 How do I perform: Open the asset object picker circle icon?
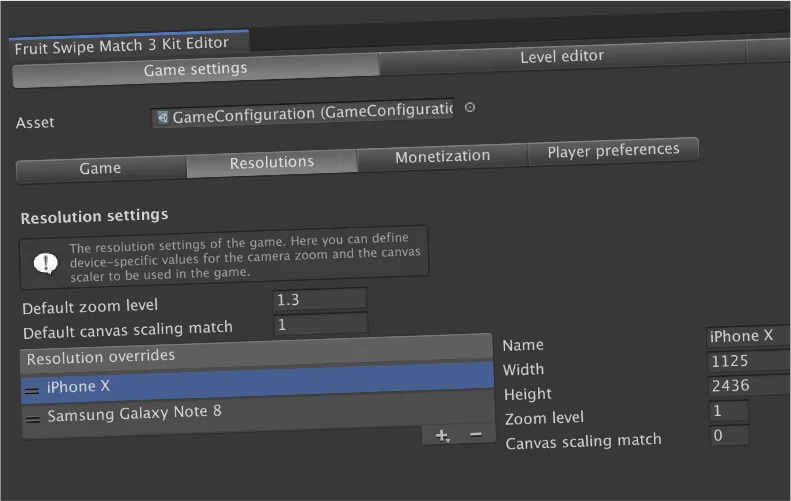(470, 107)
